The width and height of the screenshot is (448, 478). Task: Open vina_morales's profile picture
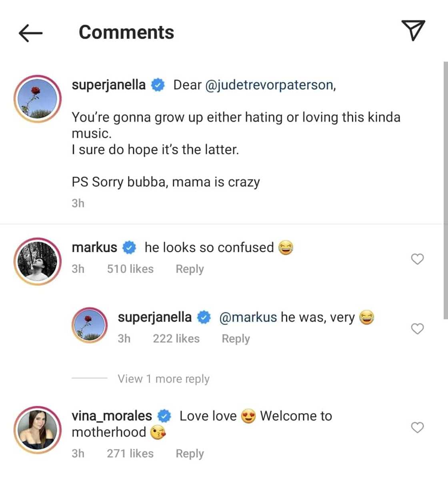tap(38, 430)
